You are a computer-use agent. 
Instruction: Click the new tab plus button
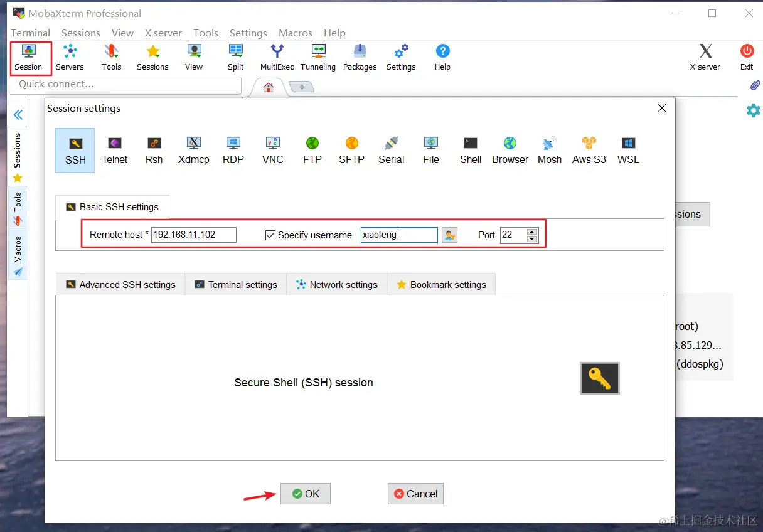302,87
